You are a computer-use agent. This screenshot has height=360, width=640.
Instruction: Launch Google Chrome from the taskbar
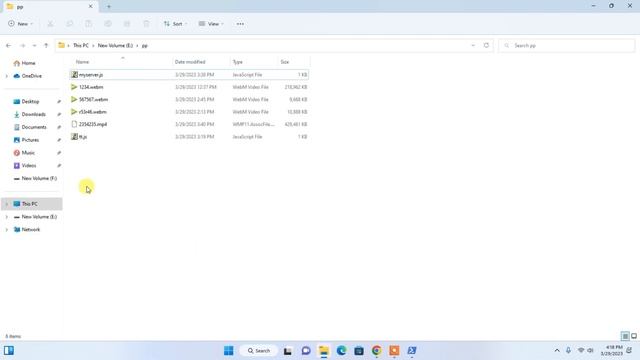(x=376, y=351)
